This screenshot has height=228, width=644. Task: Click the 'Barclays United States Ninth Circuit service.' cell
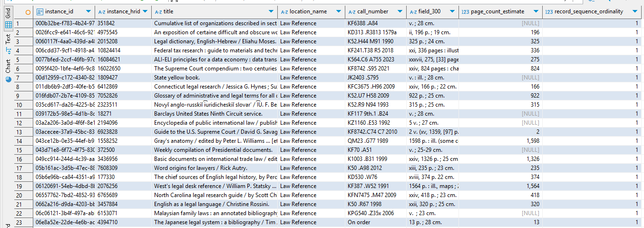click(215, 114)
